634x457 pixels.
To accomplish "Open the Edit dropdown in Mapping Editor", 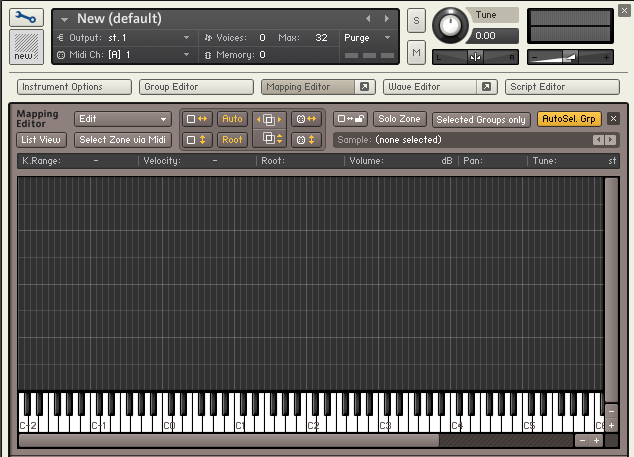I will [x=122, y=119].
